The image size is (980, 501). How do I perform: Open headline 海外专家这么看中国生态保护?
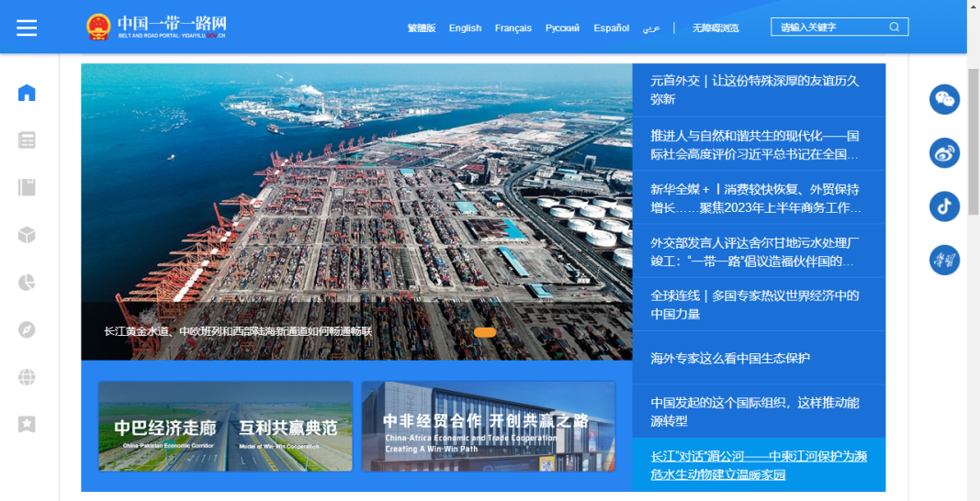click(x=730, y=358)
